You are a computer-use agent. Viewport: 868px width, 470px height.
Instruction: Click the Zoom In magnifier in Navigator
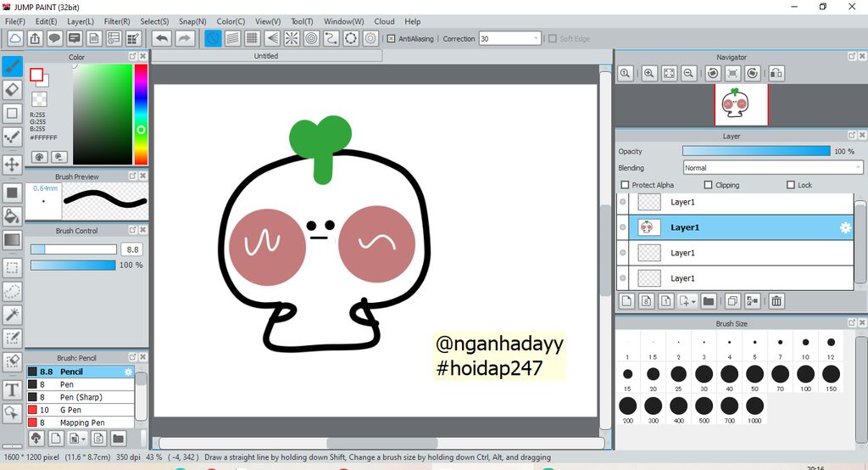click(649, 73)
